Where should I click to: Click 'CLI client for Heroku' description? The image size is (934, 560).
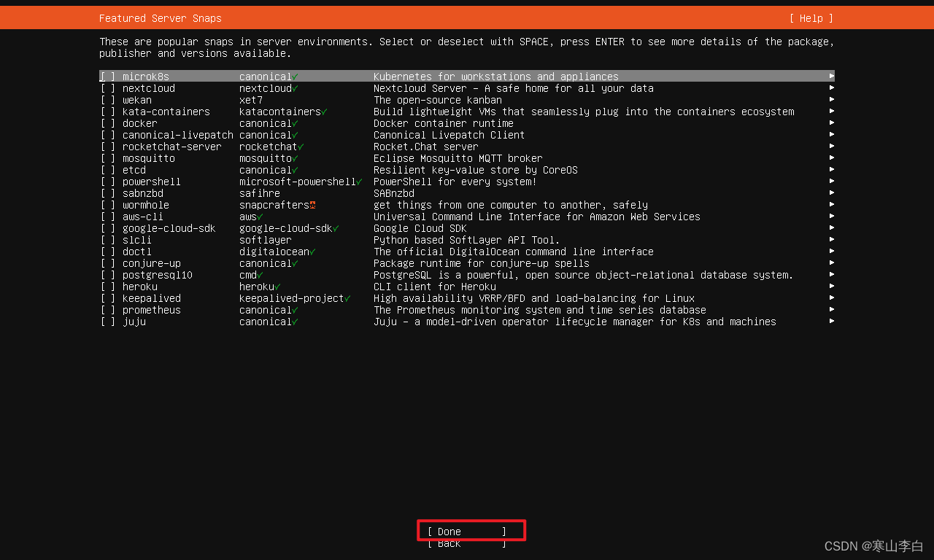[435, 287]
